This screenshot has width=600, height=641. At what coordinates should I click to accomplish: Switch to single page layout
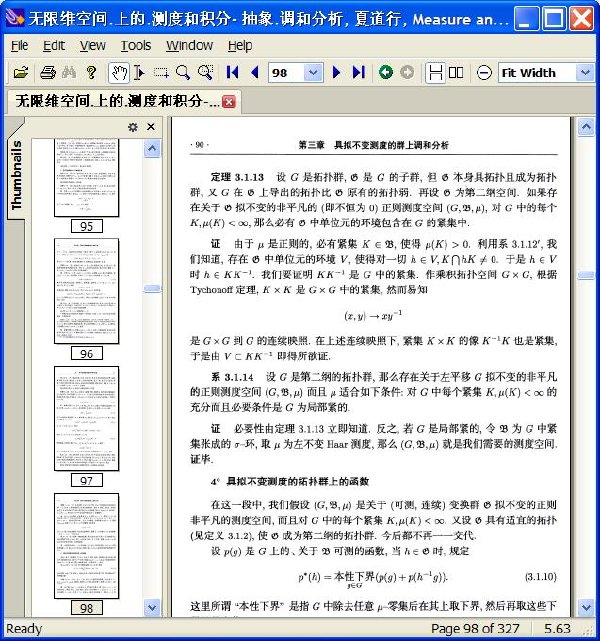coord(436,73)
